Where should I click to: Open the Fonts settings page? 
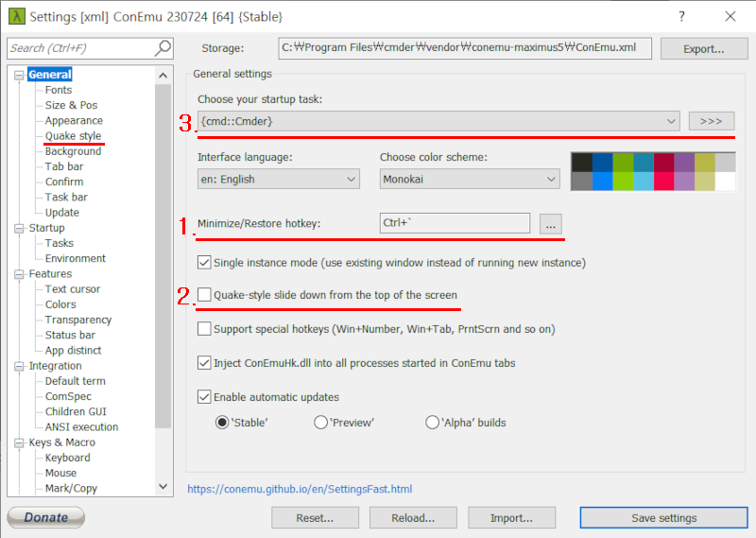click(x=59, y=90)
